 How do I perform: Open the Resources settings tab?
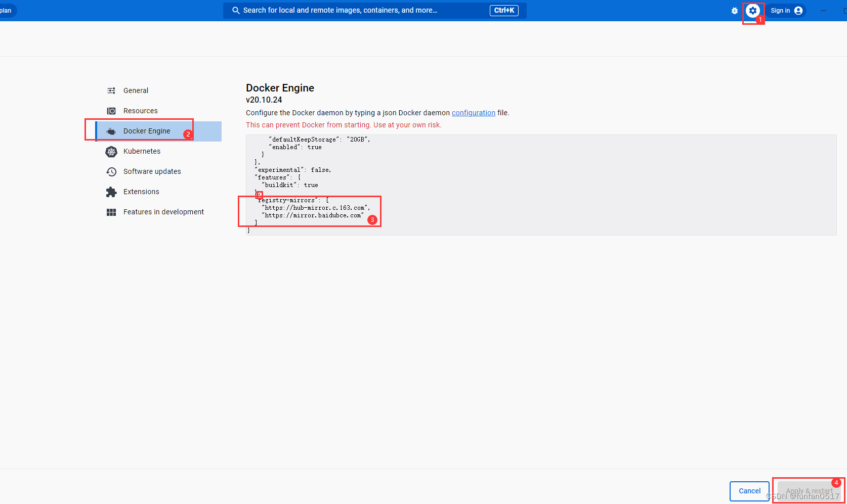click(158, 111)
